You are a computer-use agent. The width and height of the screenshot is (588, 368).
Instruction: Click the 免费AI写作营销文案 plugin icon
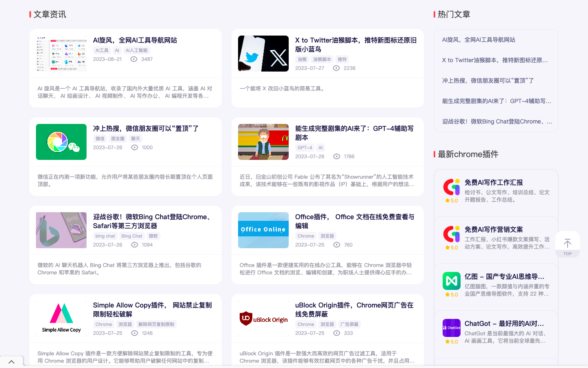click(452, 234)
